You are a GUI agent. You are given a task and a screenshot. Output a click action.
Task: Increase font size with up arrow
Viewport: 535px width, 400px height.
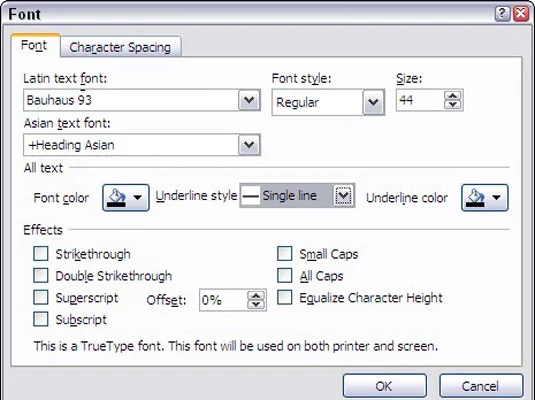point(453,96)
